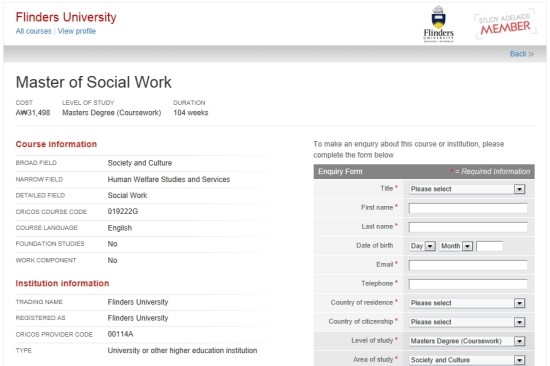Click the Enquiry Form header bar
The width and height of the screenshot is (550, 366).
coord(424,172)
